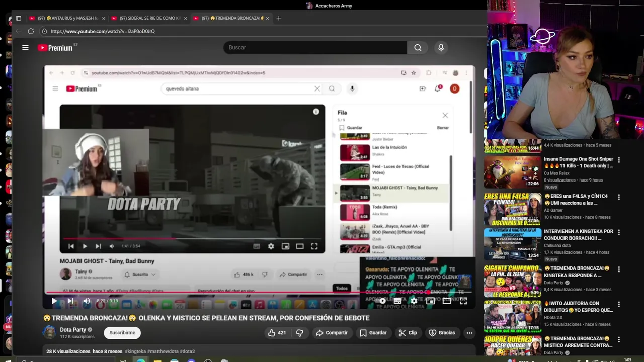Click the magnifier search button
Screen dimensions: 644x362
tap(418, 47)
